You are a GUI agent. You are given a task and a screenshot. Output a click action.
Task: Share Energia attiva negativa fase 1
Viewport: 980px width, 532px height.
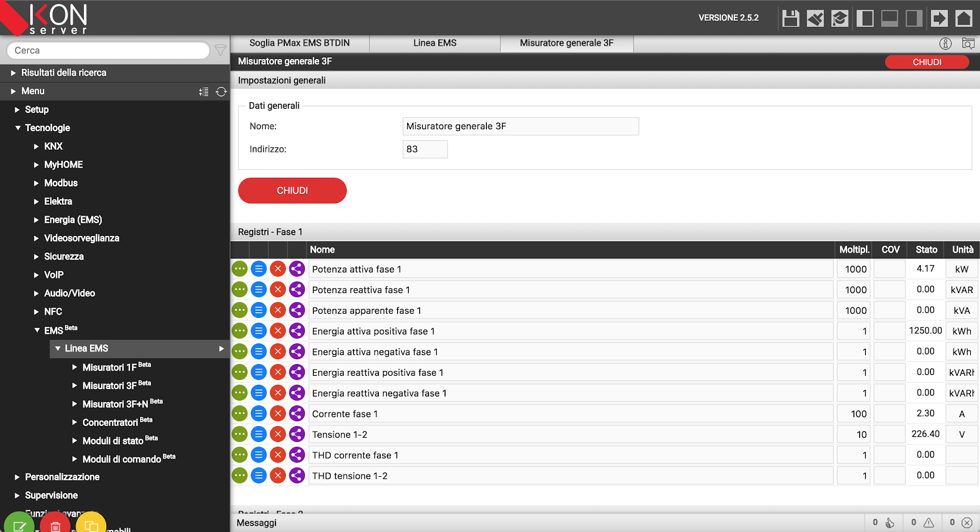[x=297, y=352]
